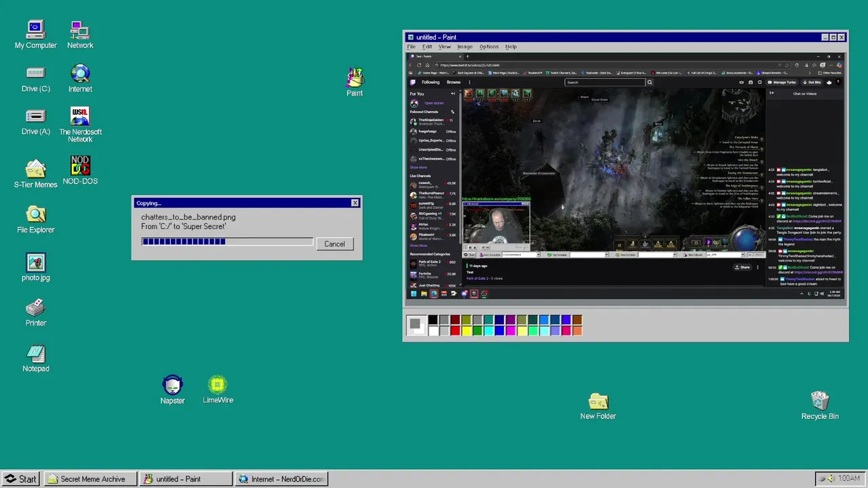Pick the cyan color swatch

[488, 331]
